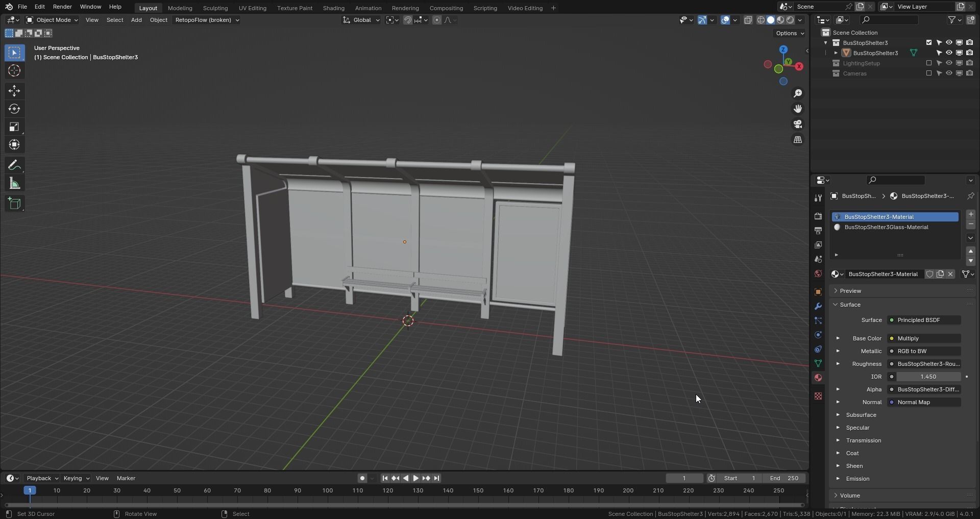Open Object properties tab
Image resolution: width=980 pixels, height=519 pixels.
pos(818,292)
